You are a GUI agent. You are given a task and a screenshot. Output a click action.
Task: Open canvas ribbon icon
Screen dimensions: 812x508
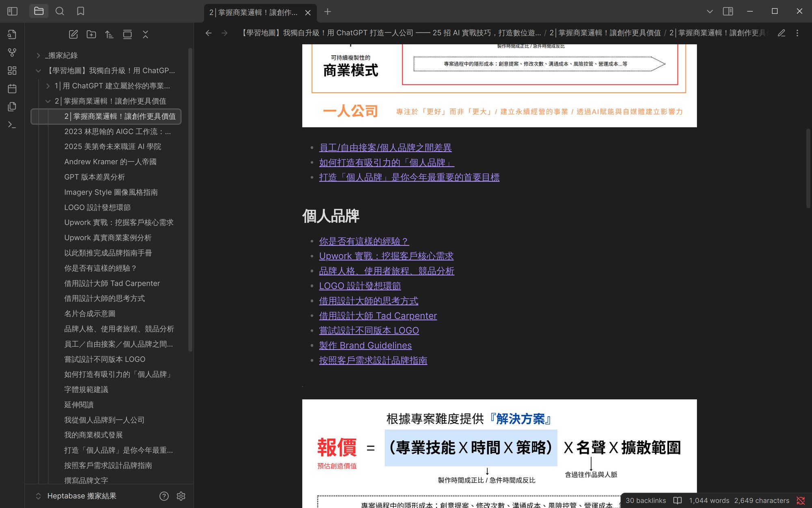click(12, 71)
